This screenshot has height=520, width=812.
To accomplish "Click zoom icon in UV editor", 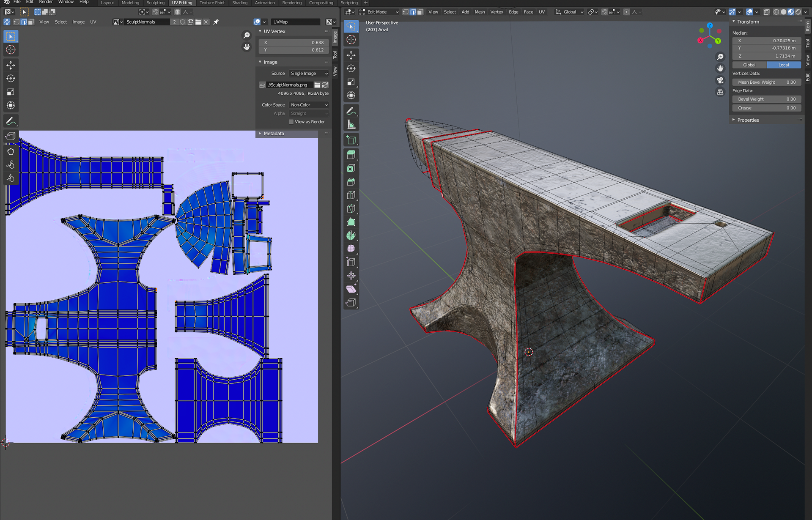I will [247, 36].
